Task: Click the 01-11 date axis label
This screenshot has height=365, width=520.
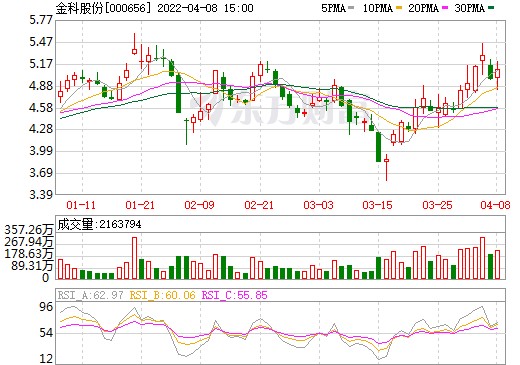Action: point(81,205)
